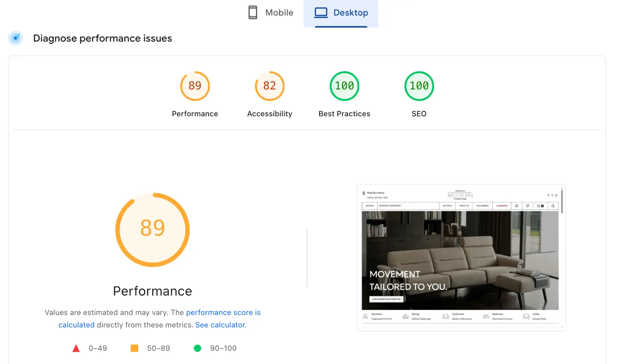Click the laptop icon beside Desktop
This screenshot has width=618, height=364.
(x=321, y=12)
